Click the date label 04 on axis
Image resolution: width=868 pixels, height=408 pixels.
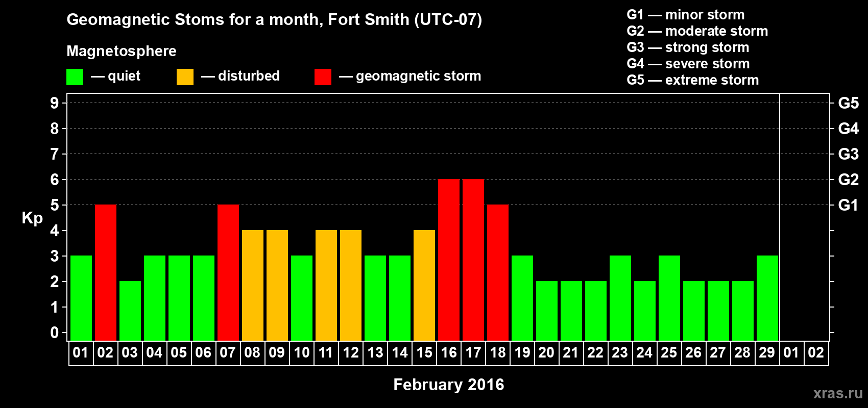(154, 353)
